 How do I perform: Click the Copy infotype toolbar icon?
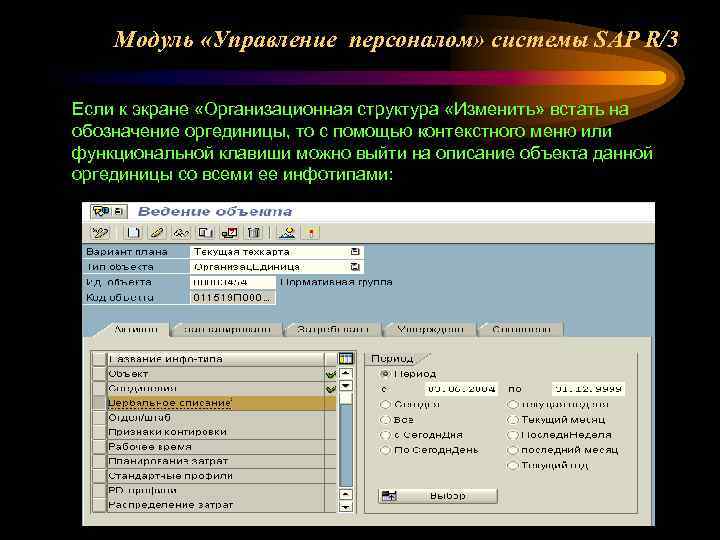point(205,233)
